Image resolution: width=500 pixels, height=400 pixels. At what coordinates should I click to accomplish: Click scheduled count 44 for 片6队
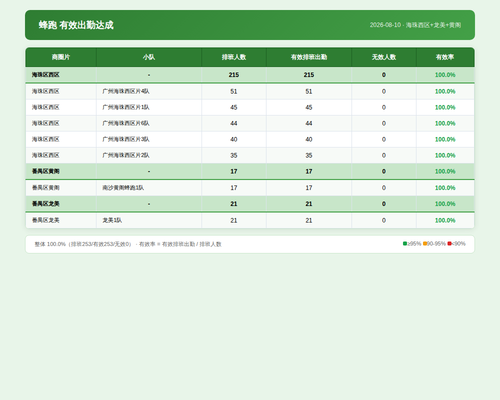tap(234, 123)
